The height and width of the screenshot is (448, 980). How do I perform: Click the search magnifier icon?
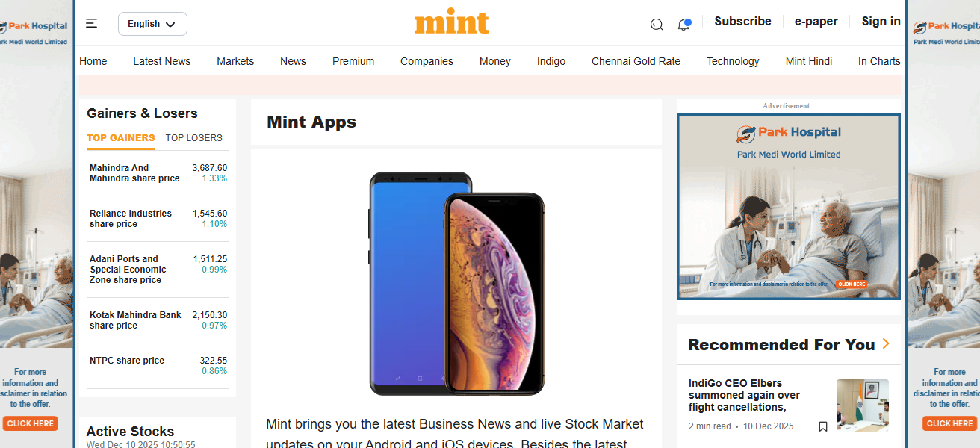point(657,25)
